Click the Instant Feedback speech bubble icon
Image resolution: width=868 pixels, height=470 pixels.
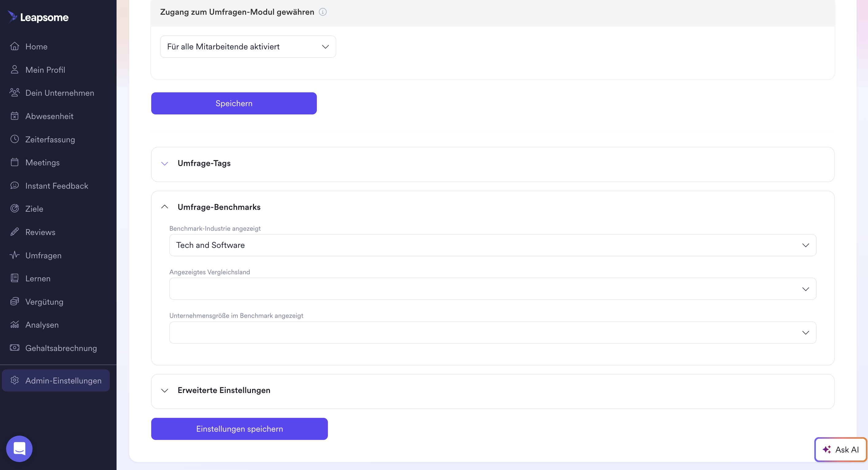[x=14, y=185]
